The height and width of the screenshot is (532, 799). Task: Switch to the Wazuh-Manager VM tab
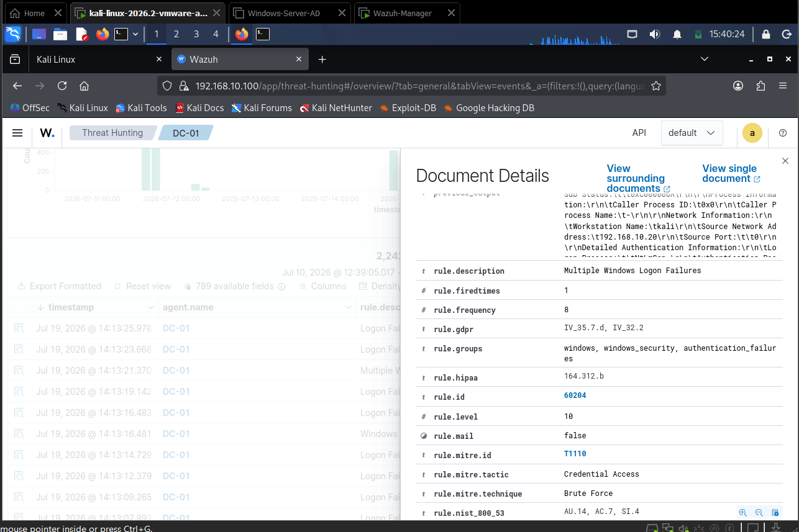[x=408, y=13]
